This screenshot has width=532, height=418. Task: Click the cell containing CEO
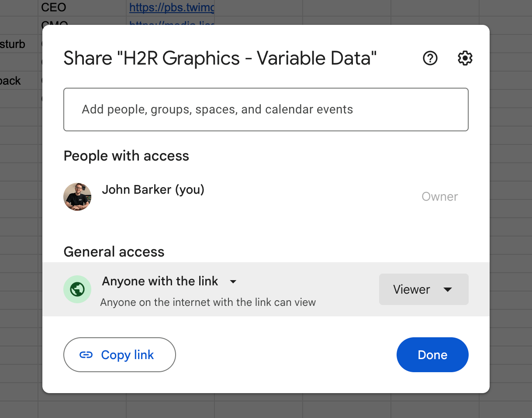point(53,7)
